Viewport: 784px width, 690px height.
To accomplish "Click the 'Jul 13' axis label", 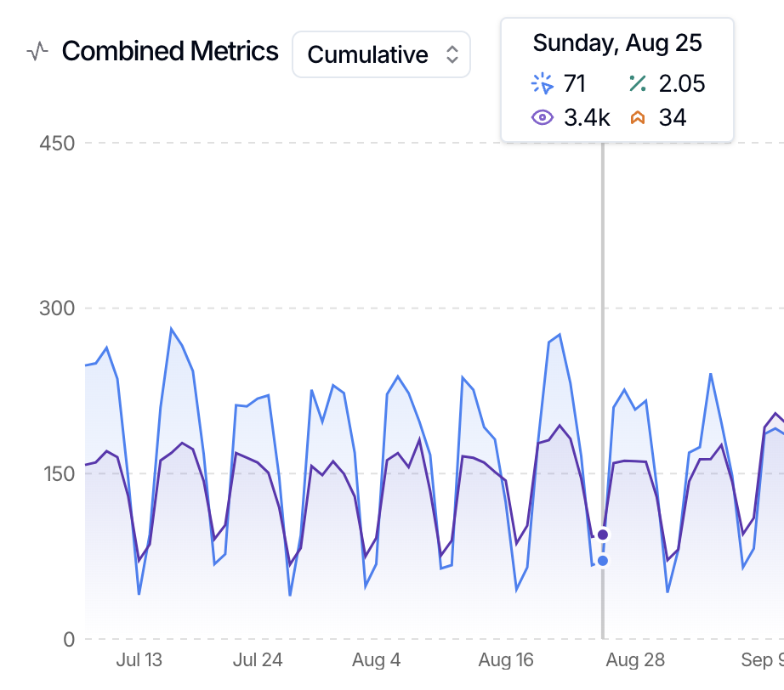I will (139, 660).
